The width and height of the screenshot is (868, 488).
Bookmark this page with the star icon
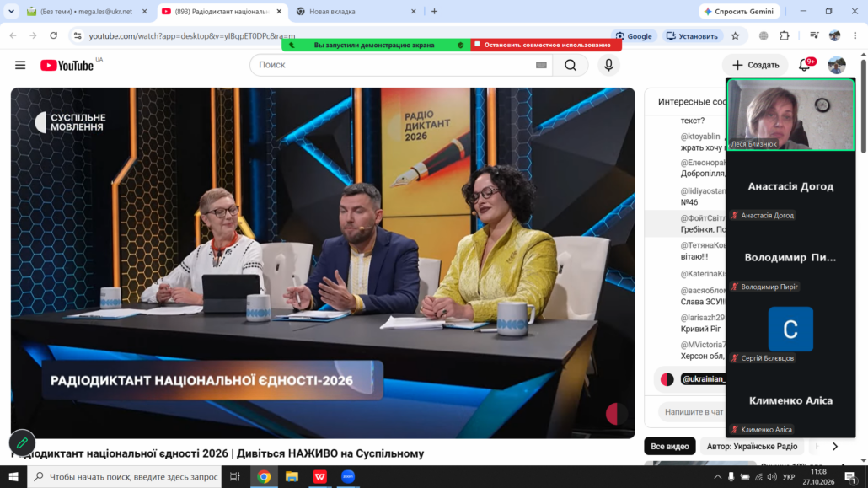click(x=735, y=36)
